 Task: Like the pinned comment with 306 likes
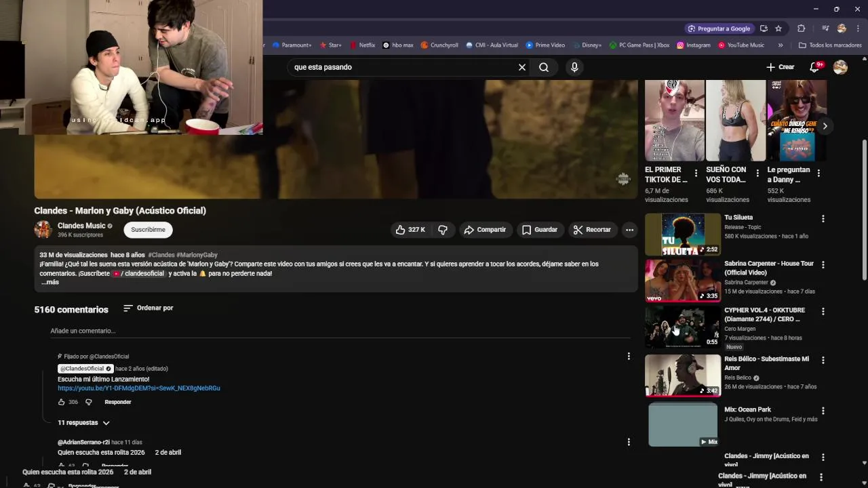tap(61, 402)
